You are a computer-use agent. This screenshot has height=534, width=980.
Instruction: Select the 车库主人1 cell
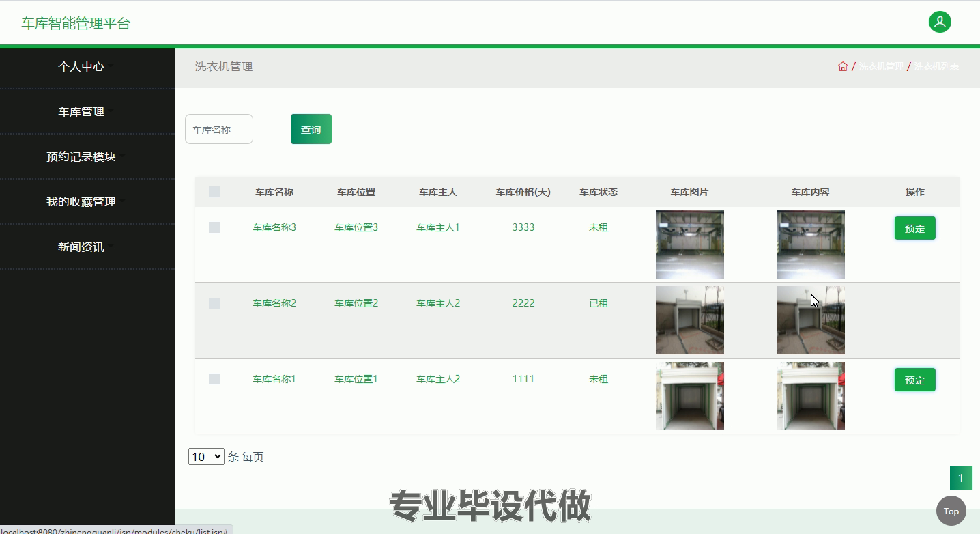click(x=438, y=227)
